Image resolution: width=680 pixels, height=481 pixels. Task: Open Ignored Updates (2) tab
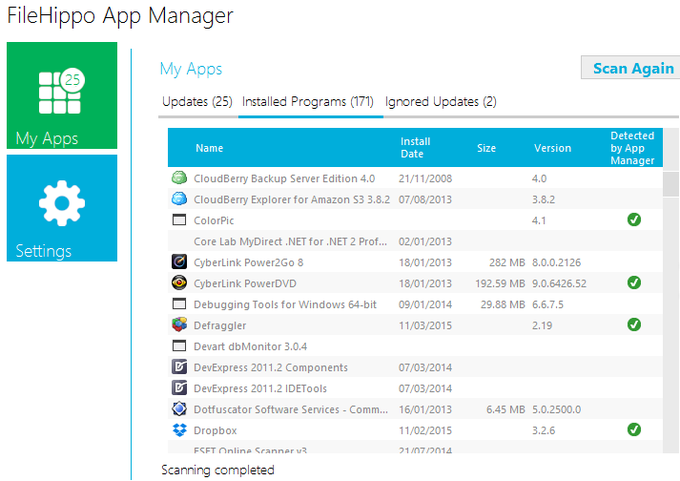(441, 101)
